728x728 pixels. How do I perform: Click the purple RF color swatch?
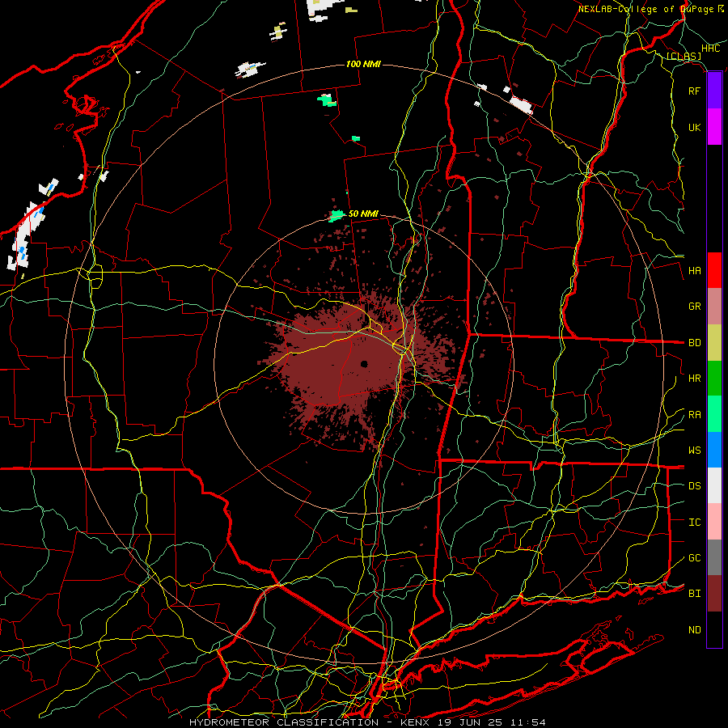pyautogui.click(x=714, y=91)
